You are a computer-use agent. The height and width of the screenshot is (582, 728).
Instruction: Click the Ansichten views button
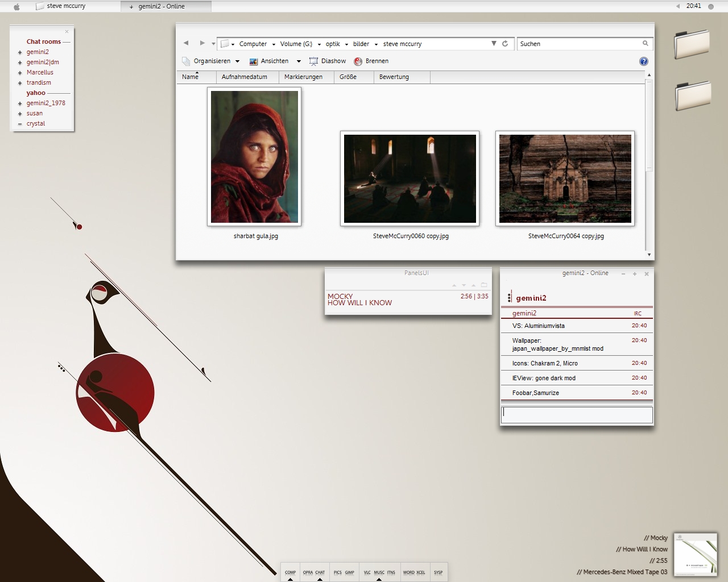click(269, 61)
